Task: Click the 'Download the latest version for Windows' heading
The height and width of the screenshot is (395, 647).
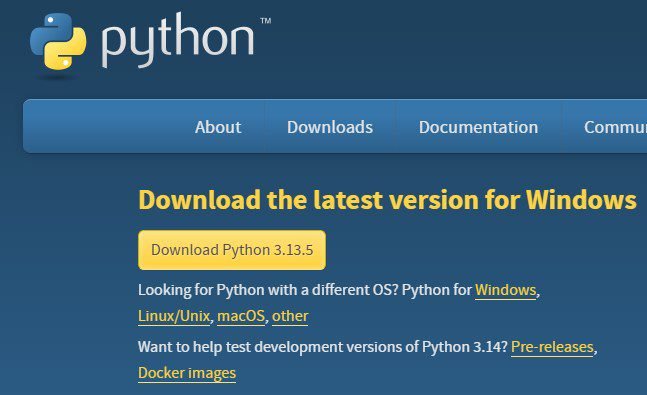Action: tap(387, 200)
